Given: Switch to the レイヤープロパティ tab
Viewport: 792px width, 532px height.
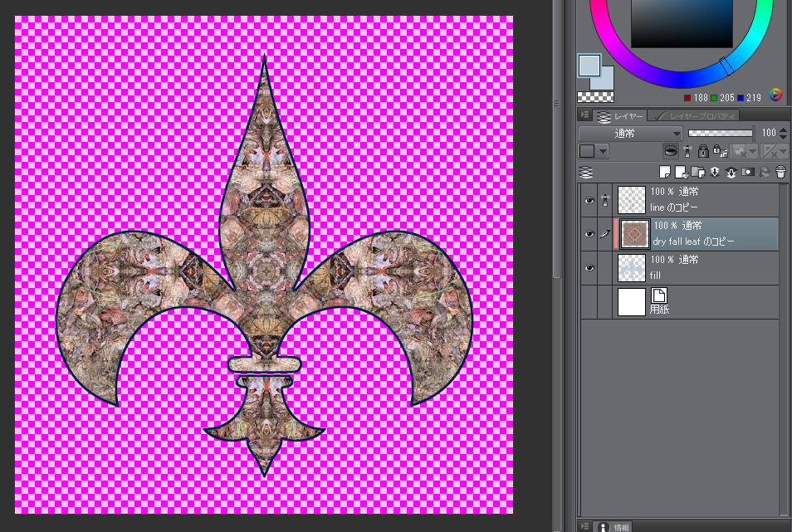Looking at the screenshot, I should pyautogui.click(x=694, y=115).
